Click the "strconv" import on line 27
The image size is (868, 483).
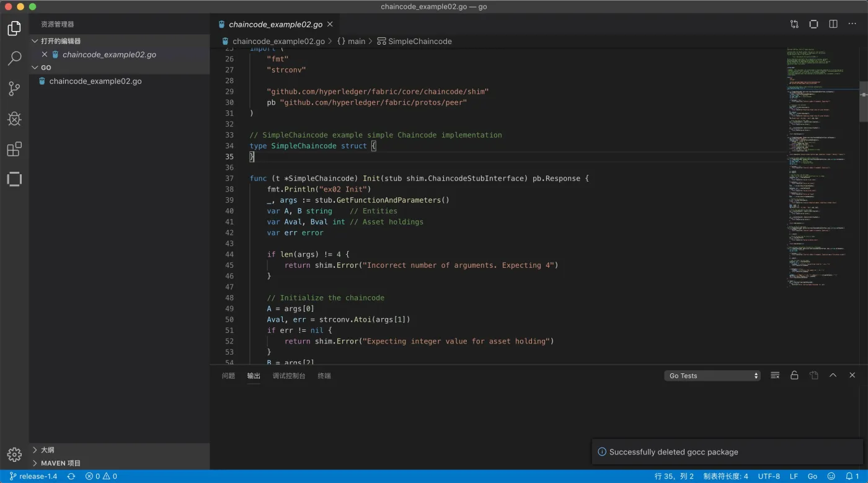(x=286, y=70)
